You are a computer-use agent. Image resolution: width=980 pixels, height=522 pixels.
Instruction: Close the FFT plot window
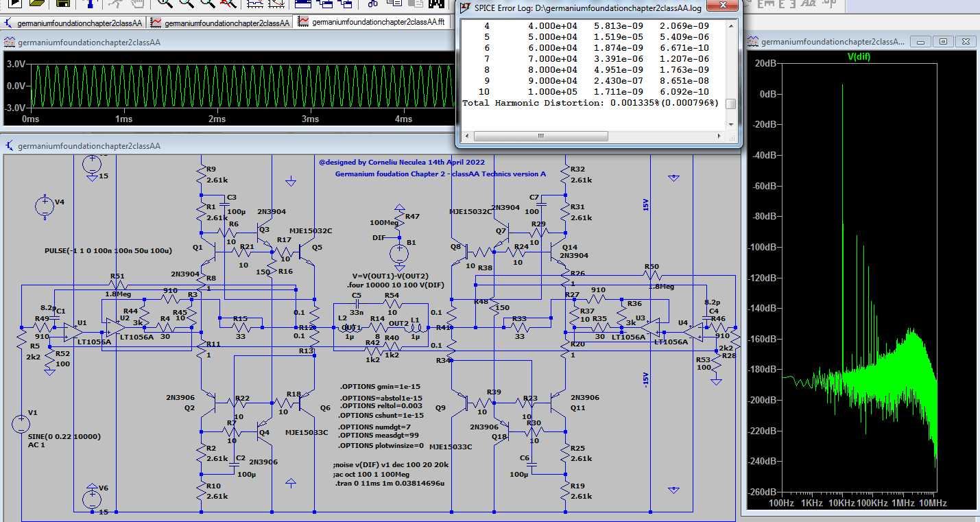[966, 42]
